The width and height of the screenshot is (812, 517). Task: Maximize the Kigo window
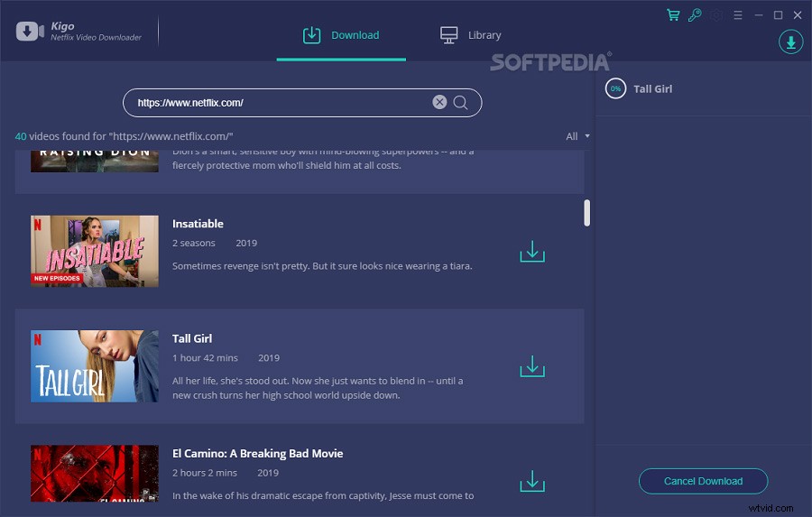coord(778,15)
